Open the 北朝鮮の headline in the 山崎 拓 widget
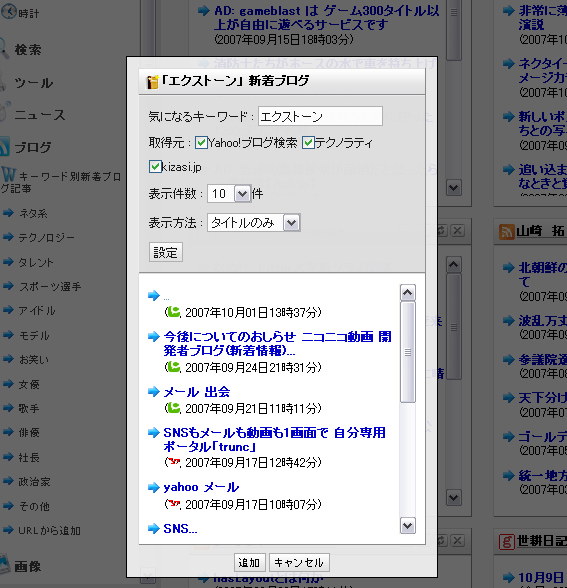The height and width of the screenshot is (588, 567). [x=543, y=274]
